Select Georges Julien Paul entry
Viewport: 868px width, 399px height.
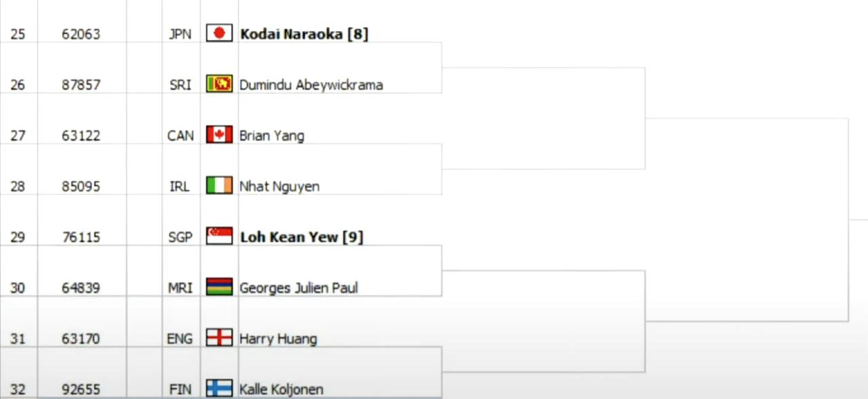298,288
